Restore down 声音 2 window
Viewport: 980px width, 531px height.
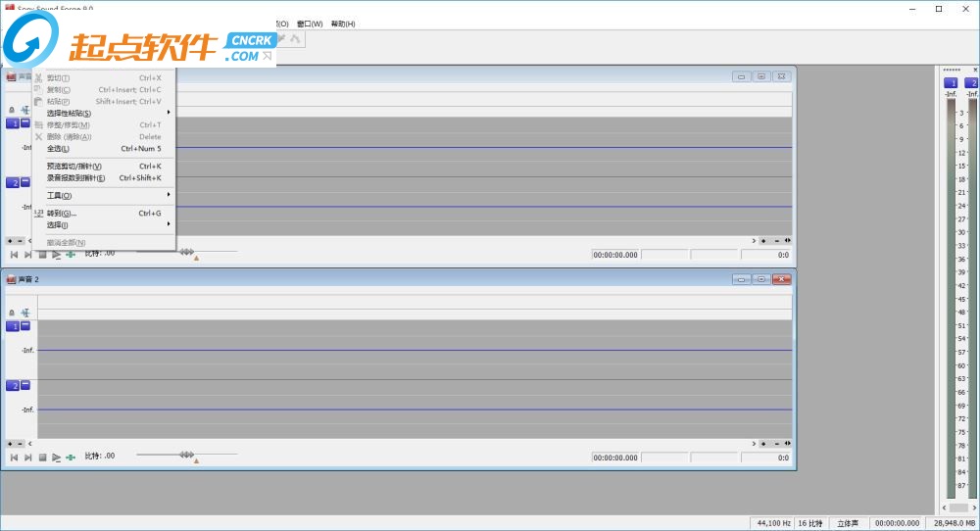coord(761,279)
